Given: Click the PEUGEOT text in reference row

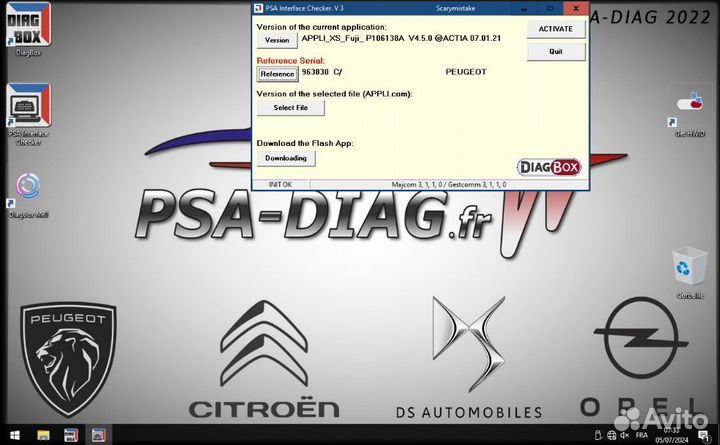Looking at the screenshot, I should click(x=466, y=72).
